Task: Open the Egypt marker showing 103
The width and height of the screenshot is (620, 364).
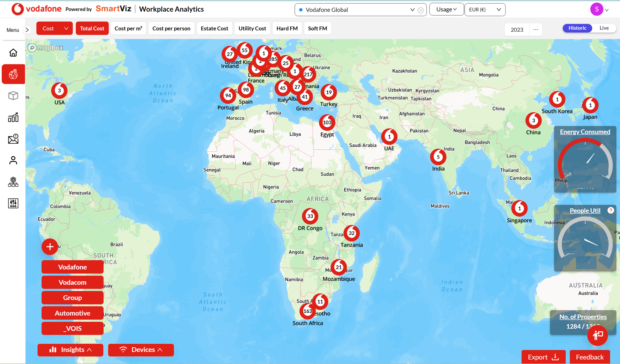Action: point(327,122)
